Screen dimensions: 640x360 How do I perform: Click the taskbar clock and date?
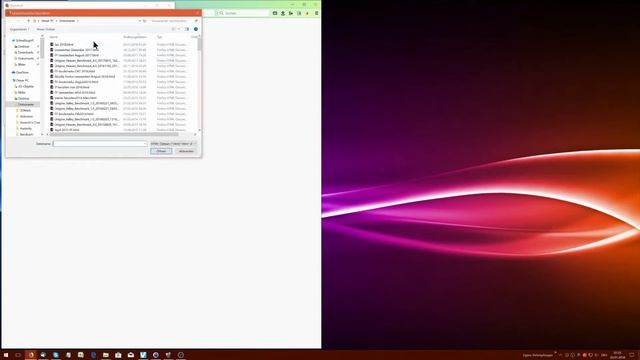pos(618,355)
